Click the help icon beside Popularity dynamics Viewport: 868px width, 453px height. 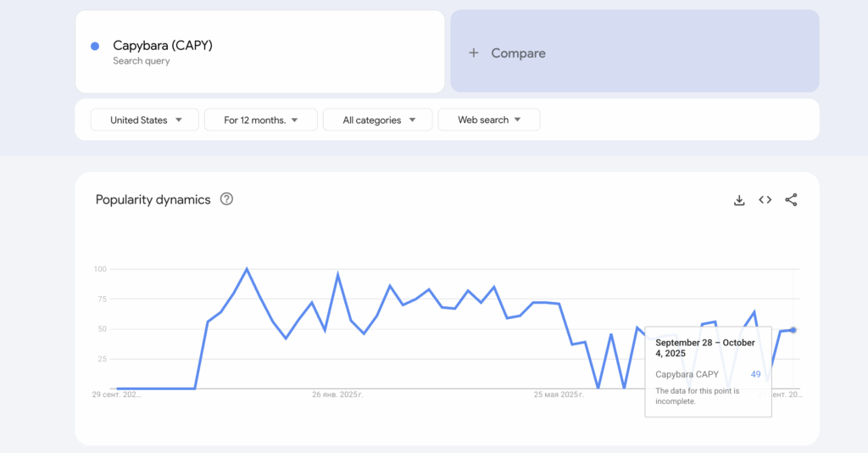226,199
